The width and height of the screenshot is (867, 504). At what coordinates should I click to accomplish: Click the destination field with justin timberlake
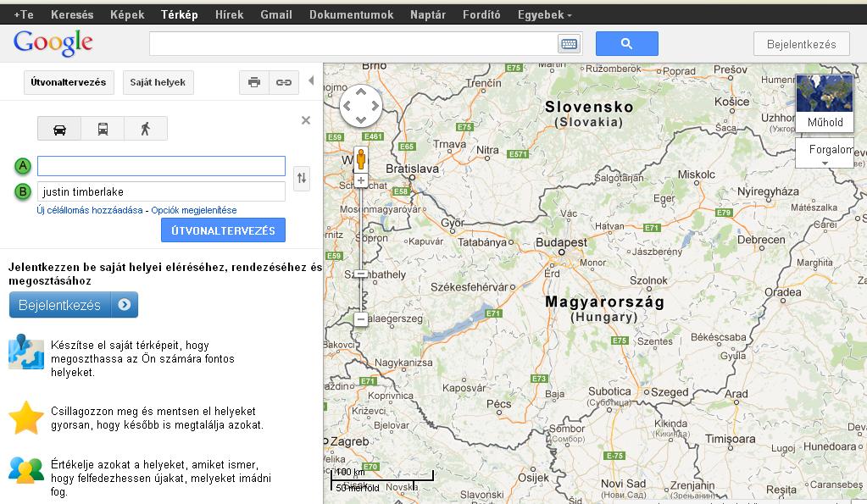pos(162,191)
